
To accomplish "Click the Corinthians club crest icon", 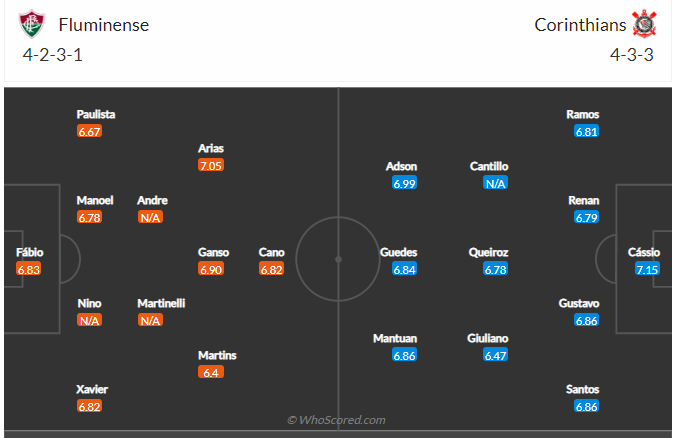I will click(x=644, y=24).
